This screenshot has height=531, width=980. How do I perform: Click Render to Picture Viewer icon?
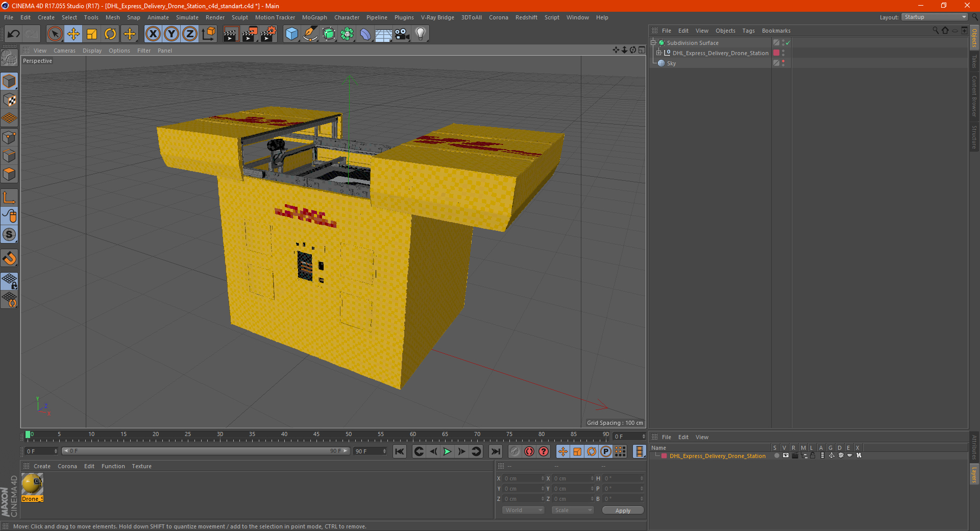[x=250, y=34]
